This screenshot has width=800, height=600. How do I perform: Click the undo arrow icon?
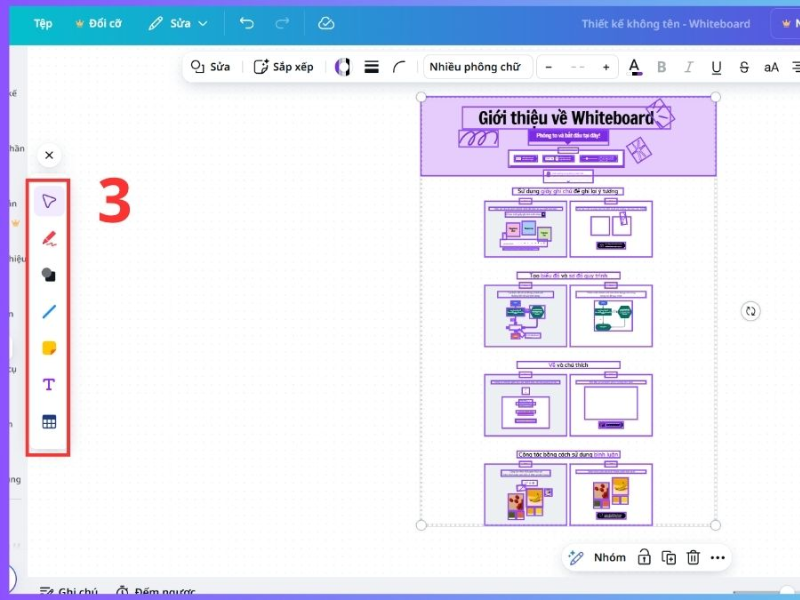point(246,22)
